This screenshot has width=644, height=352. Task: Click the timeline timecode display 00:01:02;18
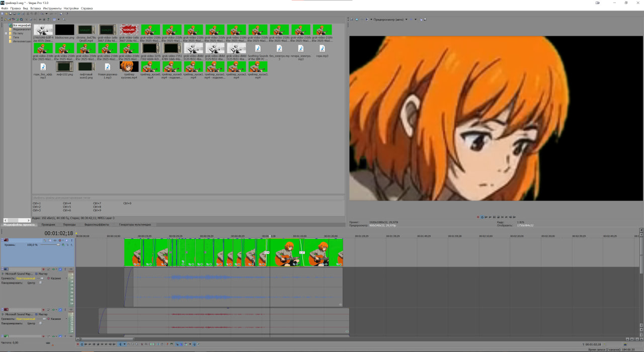pyautogui.click(x=59, y=233)
